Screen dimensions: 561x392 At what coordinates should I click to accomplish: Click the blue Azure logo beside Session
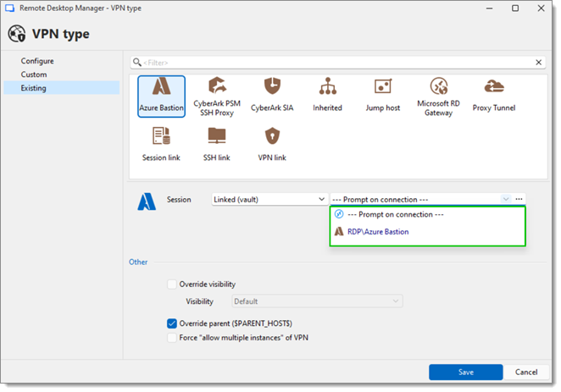pyautogui.click(x=147, y=202)
